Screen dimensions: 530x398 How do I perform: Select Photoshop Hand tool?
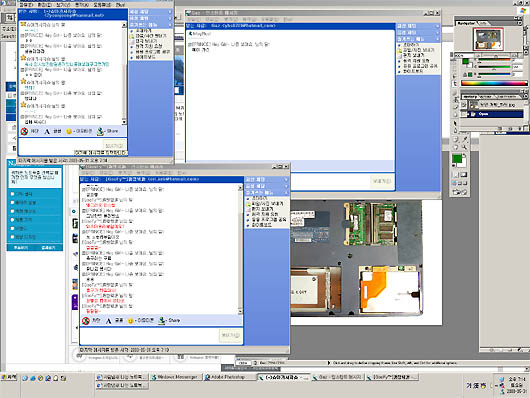click(x=456, y=147)
